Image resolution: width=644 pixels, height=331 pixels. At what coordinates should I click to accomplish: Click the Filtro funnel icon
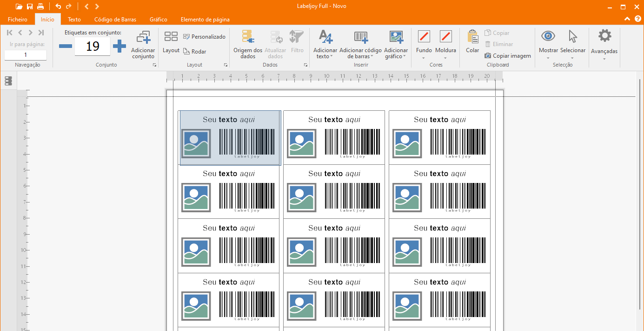pyautogui.click(x=297, y=37)
